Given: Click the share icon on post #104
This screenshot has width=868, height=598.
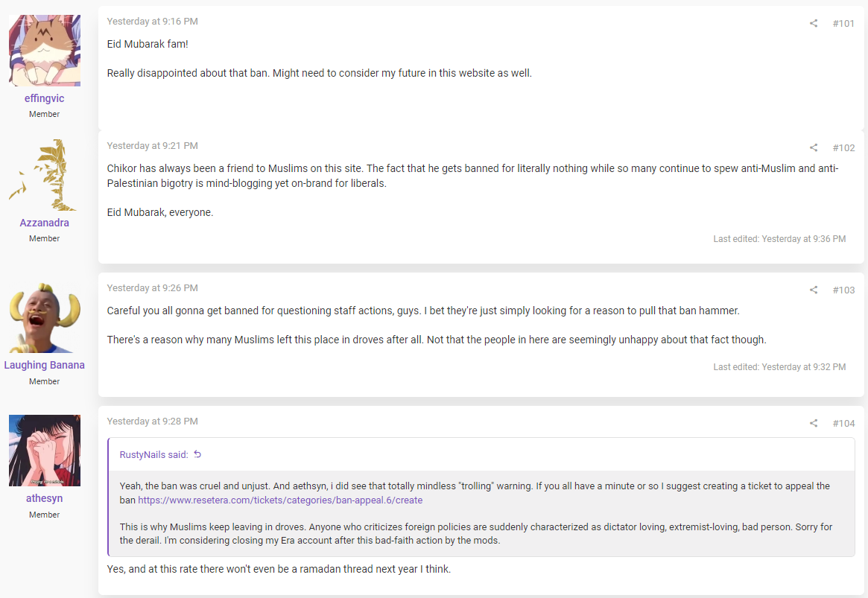Looking at the screenshot, I should [813, 423].
